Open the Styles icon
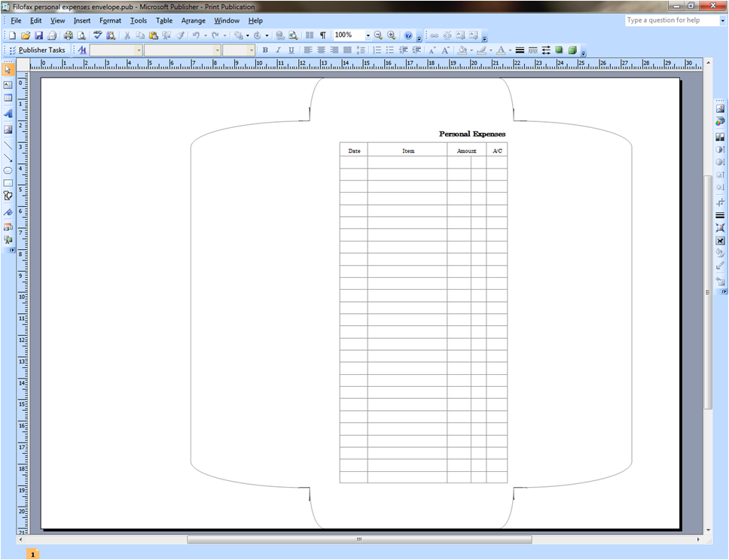 (82, 50)
